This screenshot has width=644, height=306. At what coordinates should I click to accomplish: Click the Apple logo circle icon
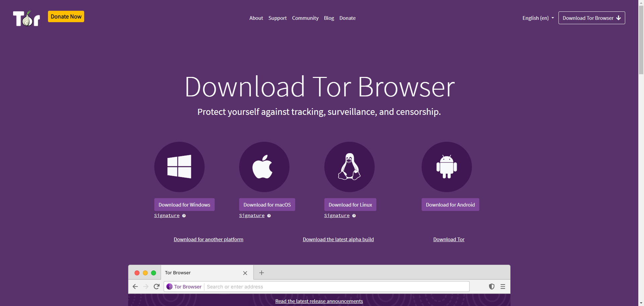264,167
